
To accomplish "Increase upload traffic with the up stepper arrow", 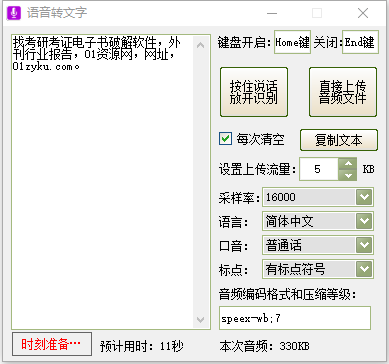I will pyautogui.click(x=348, y=164).
